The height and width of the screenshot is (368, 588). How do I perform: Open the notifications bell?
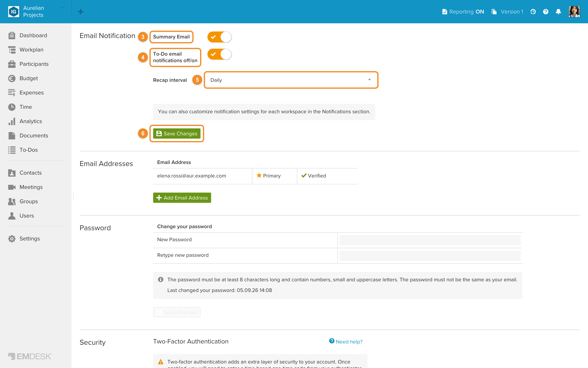[558, 12]
